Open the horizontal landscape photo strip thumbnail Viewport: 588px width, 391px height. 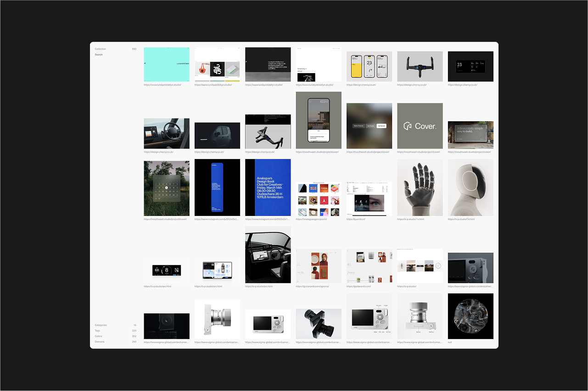pos(420,266)
